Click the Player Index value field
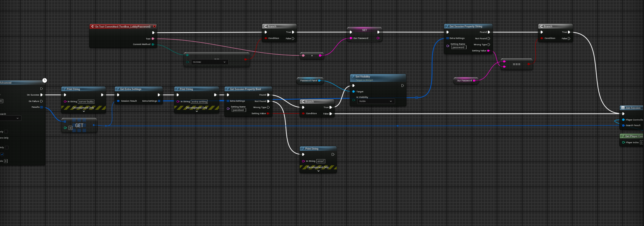 point(642,142)
